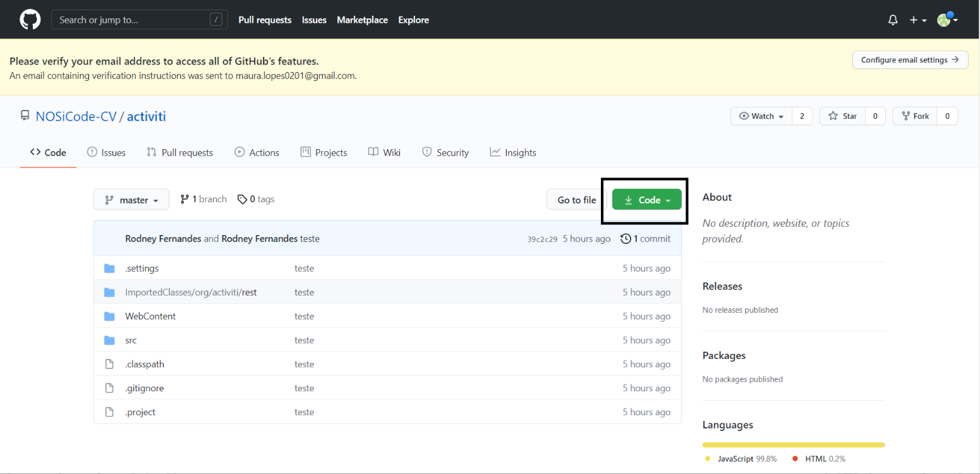Star the repository
The height and width of the screenshot is (474, 980).
(842, 116)
